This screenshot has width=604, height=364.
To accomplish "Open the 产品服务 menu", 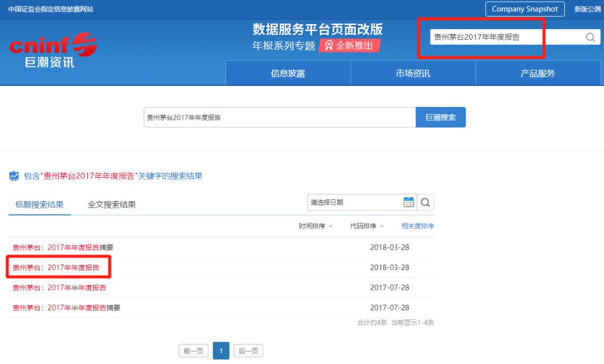I will (537, 73).
